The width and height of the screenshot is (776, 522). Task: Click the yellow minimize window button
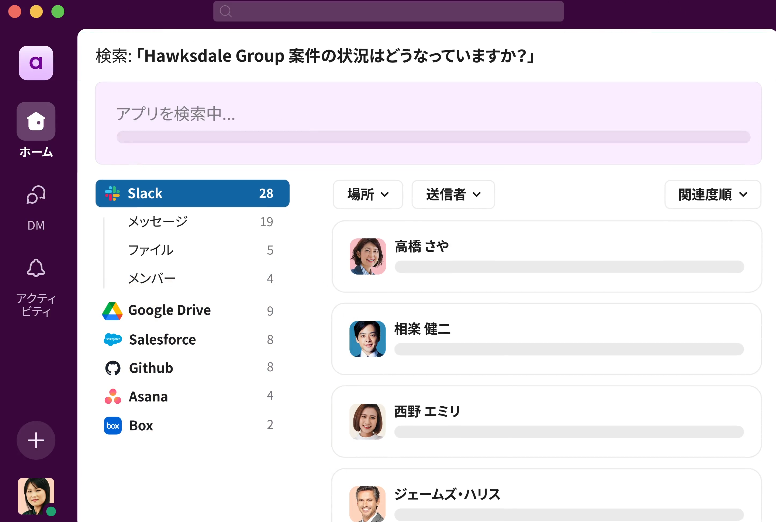[x=36, y=11]
